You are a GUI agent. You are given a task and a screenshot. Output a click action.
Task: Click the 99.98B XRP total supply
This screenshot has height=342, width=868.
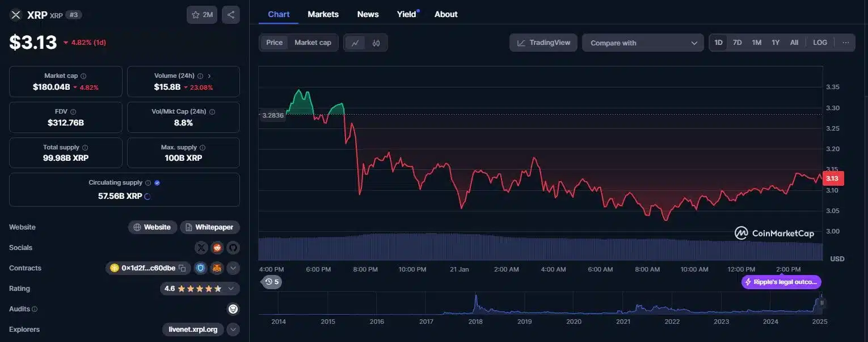66,159
